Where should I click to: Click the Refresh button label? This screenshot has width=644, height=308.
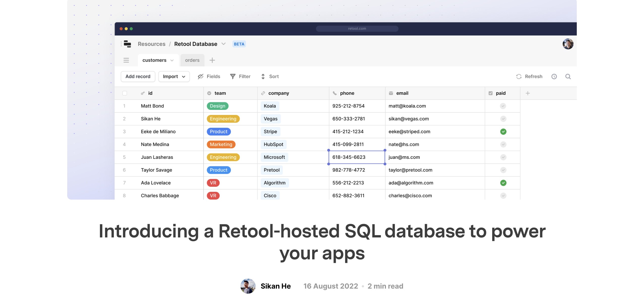click(533, 76)
